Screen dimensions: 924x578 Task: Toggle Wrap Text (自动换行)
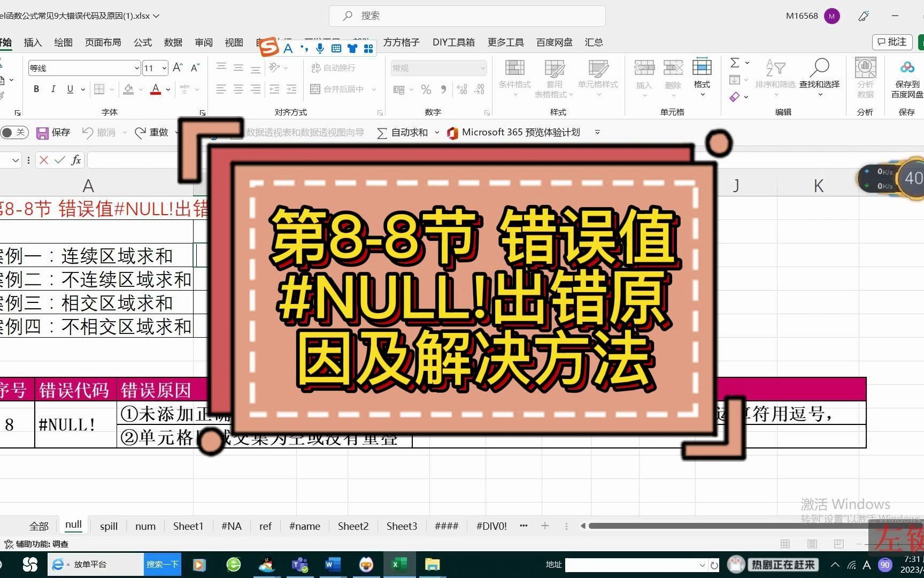(333, 67)
